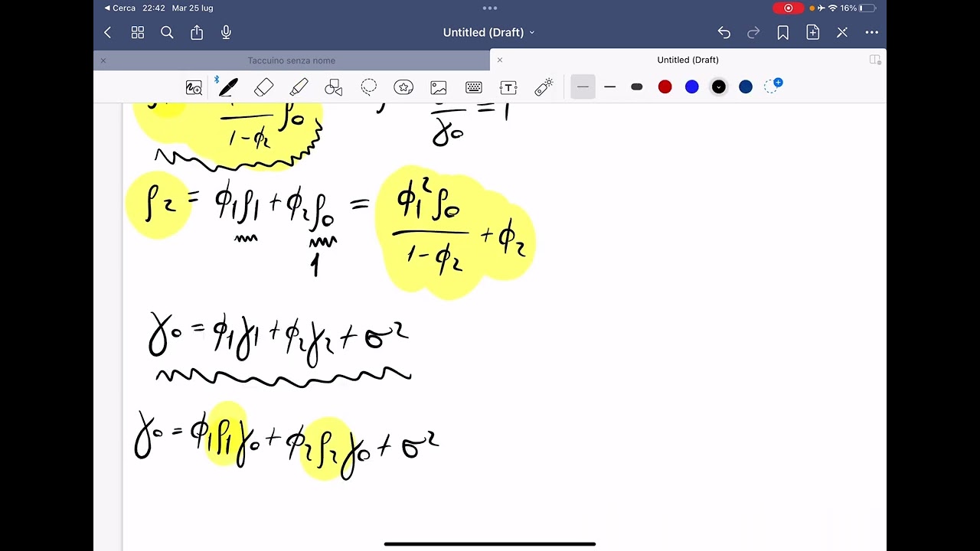Image resolution: width=980 pixels, height=551 pixels.
Task: Return to Cerca via status bar
Action: pyautogui.click(x=119, y=8)
